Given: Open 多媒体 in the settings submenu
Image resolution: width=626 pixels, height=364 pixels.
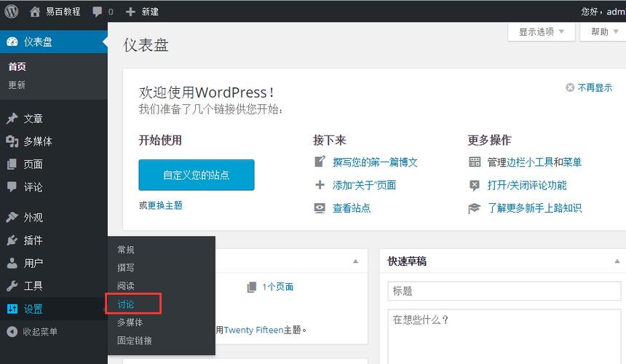Looking at the screenshot, I should click(130, 322).
